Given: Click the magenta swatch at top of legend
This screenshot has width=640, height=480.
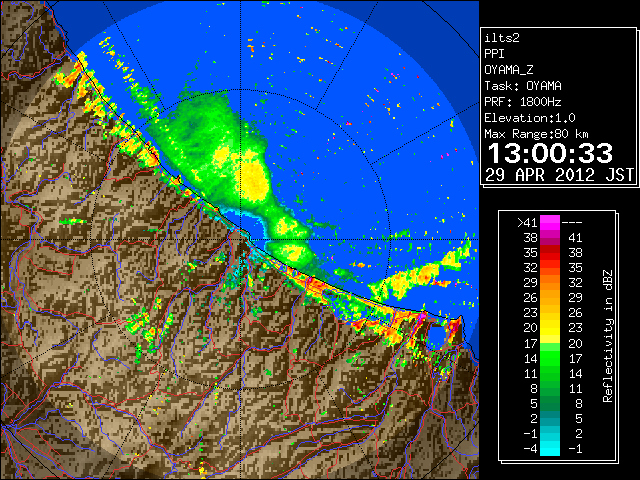Looking at the screenshot, I should [x=550, y=223].
